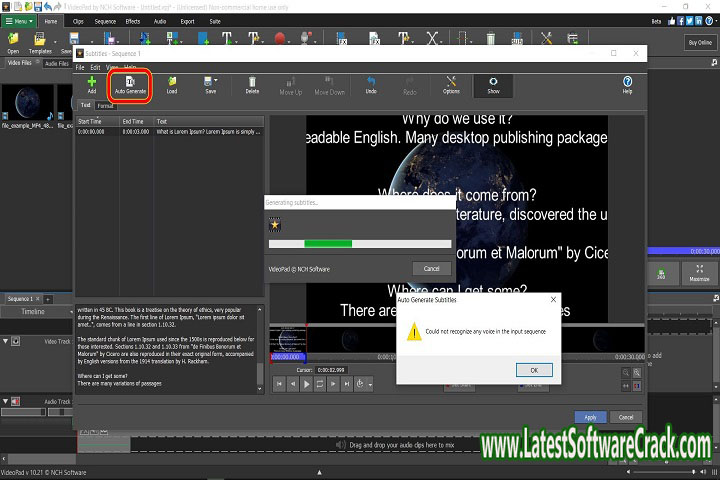Open the File menu in Subtitles window
The width and height of the screenshot is (720, 480).
81,67
